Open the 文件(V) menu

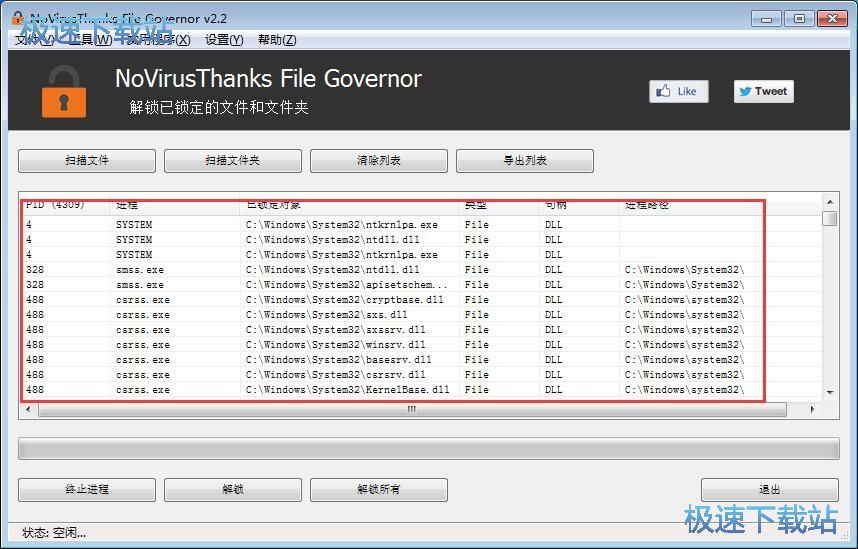click(x=34, y=40)
